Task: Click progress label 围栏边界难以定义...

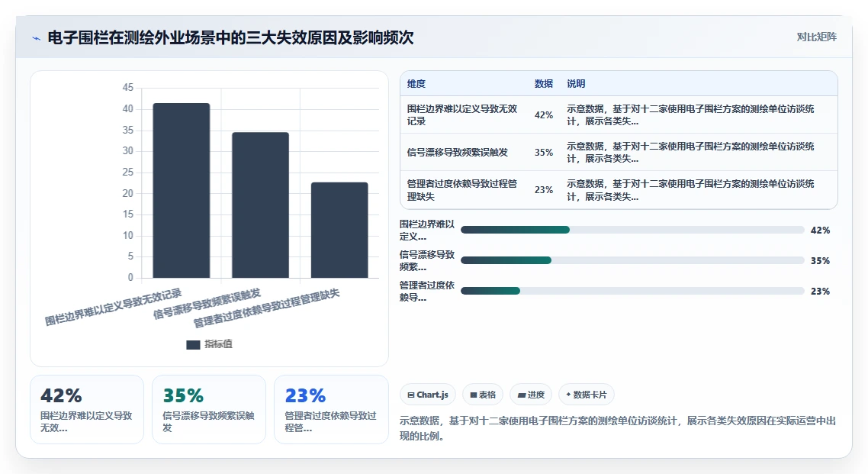Action: click(x=427, y=231)
